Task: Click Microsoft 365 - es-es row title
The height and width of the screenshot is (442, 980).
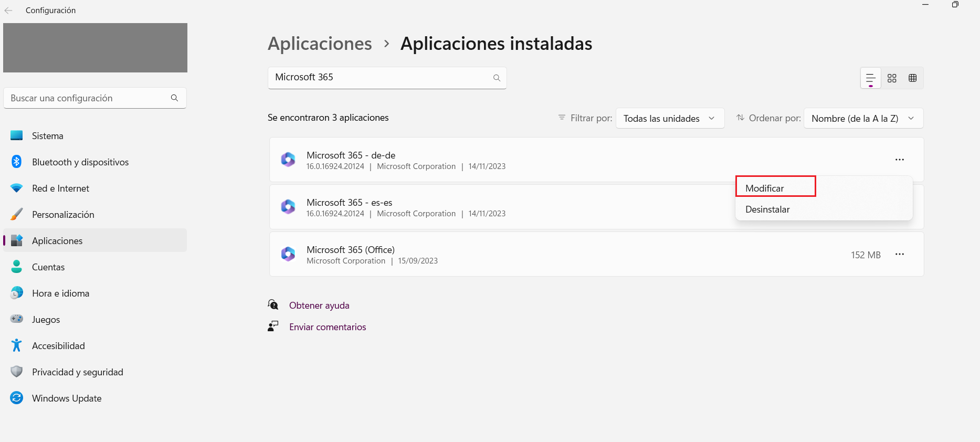Action: 350,203
